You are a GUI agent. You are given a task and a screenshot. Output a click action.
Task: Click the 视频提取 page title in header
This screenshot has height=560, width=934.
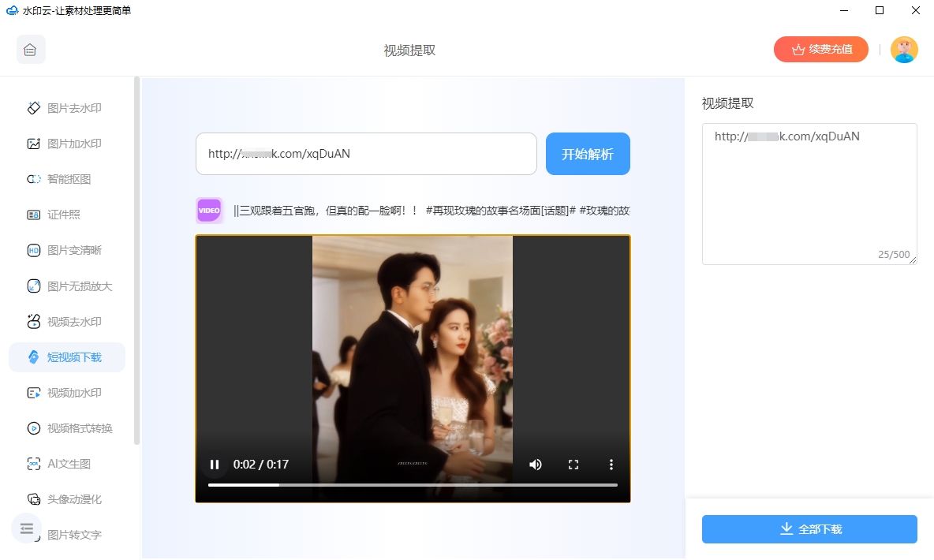tap(410, 50)
